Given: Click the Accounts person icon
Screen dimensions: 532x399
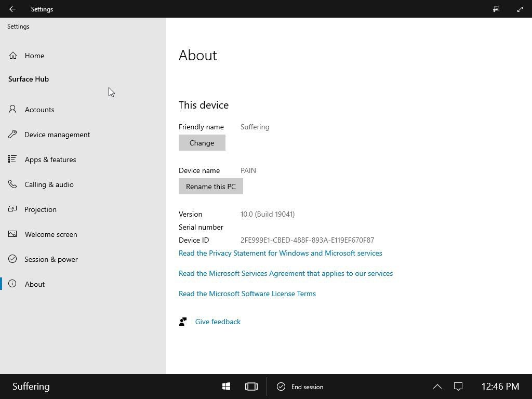Looking at the screenshot, I should coord(12,109).
